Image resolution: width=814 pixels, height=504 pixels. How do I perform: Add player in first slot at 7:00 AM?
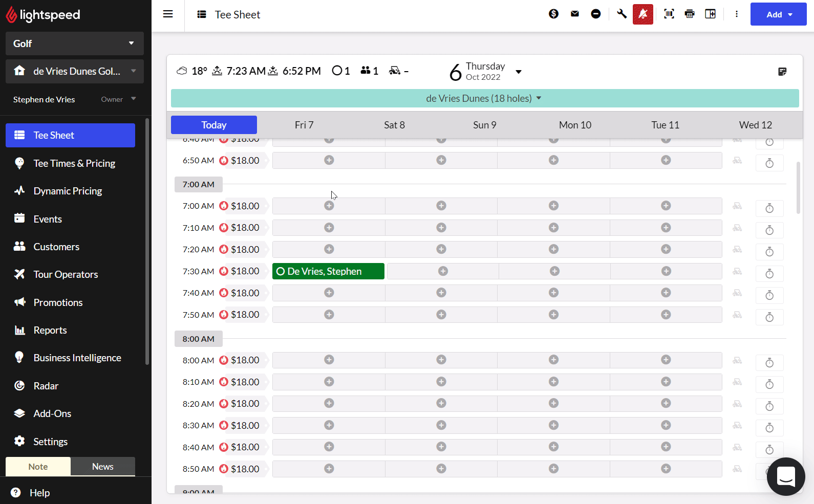click(x=329, y=206)
